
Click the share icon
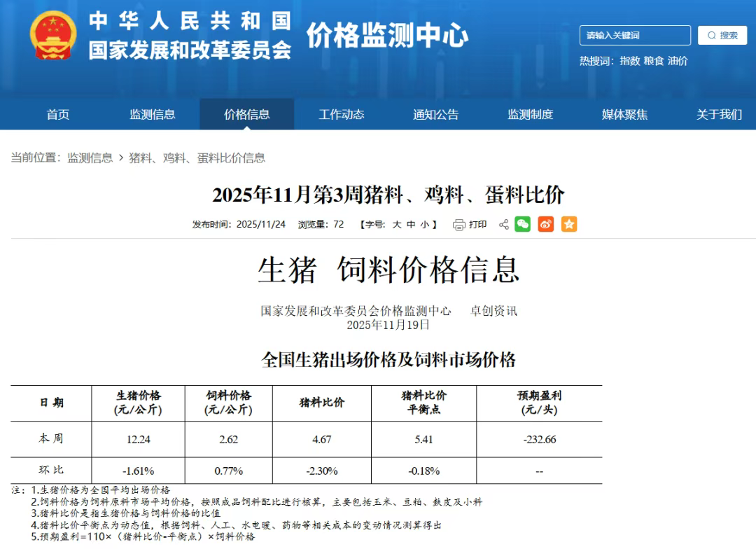[503, 225]
